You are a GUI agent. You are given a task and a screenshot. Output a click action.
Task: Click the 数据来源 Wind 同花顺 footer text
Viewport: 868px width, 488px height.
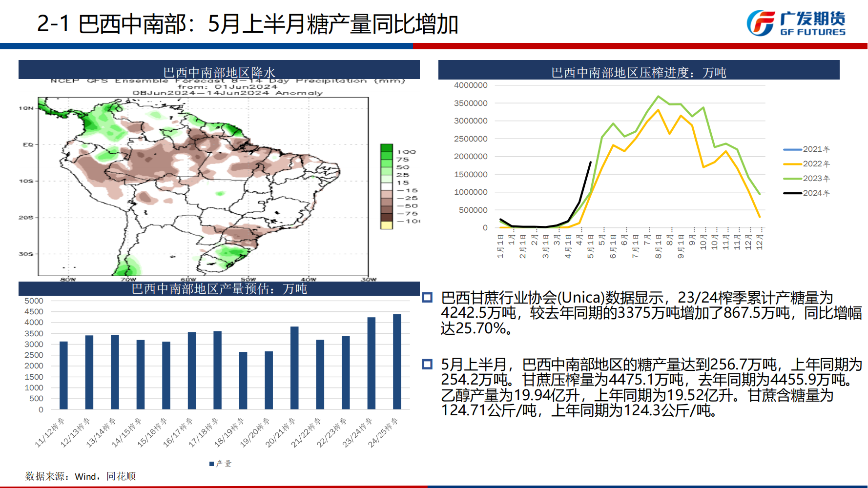tap(81, 476)
